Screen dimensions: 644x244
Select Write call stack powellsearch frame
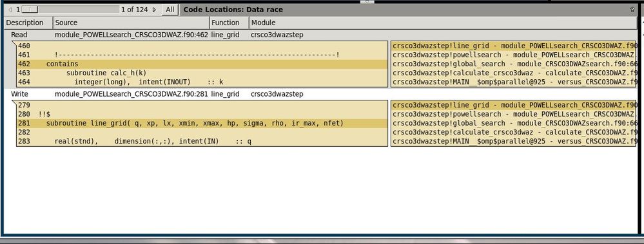tap(513, 114)
